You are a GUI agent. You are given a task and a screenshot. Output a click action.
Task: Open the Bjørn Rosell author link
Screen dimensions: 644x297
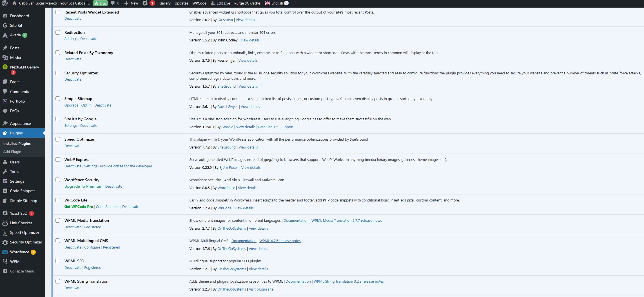tap(229, 167)
